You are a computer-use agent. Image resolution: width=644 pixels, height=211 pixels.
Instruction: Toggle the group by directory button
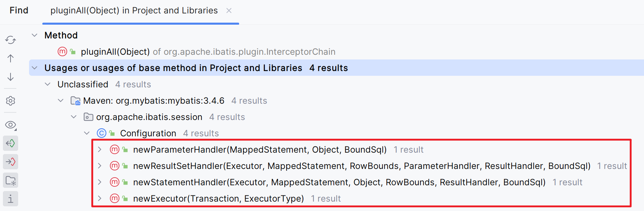click(x=11, y=180)
